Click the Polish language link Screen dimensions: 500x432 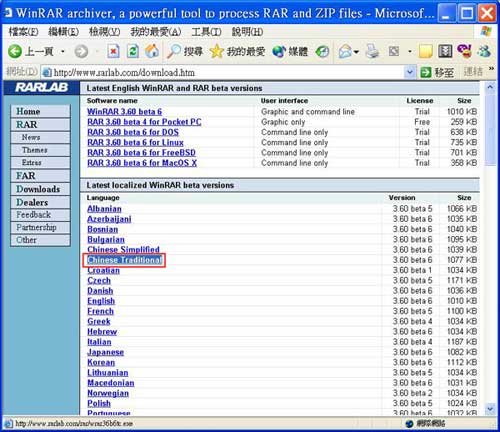point(99,404)
